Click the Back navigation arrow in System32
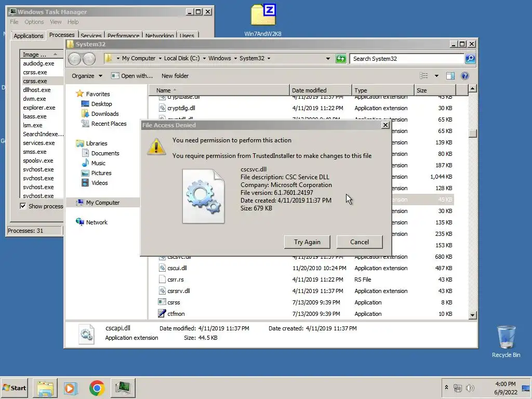Image resolution: width=532 pixels, height=399 pixels. pos(74,59)
